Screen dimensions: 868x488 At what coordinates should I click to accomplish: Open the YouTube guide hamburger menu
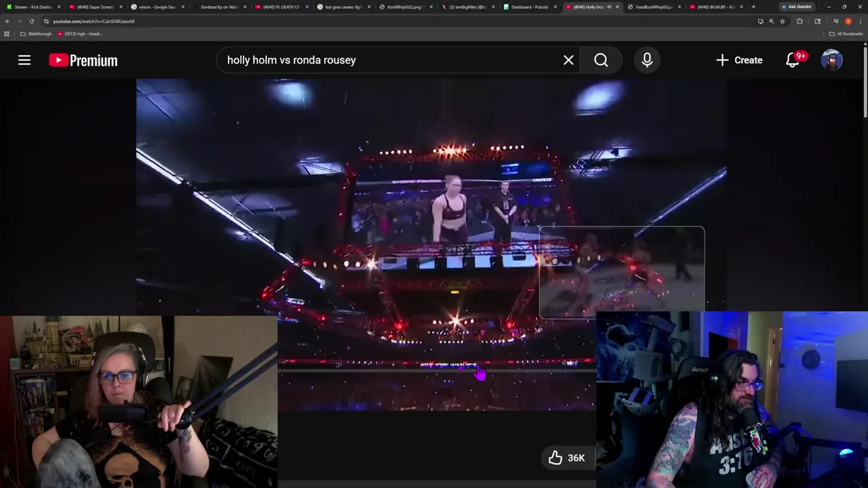click(x=24, y=60)
